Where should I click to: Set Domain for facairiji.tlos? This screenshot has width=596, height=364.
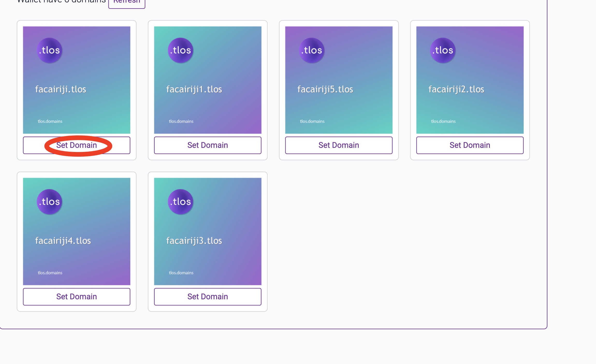(x=77, y=145)
